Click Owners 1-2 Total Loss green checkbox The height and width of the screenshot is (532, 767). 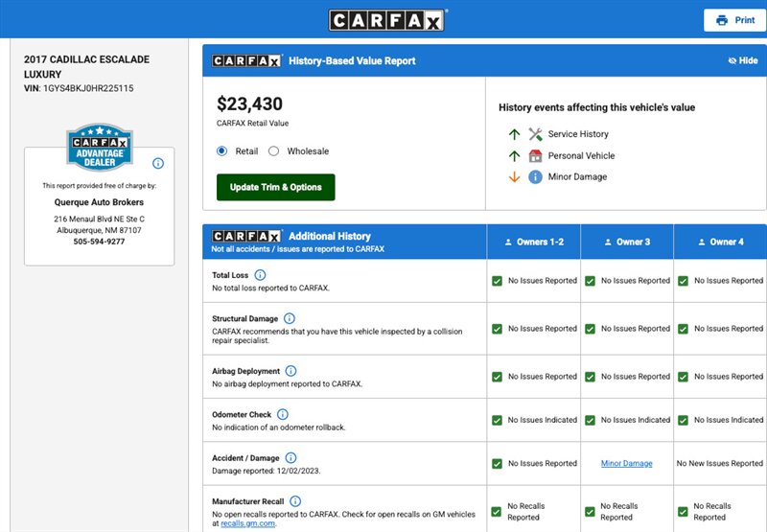pyautogui.click(x=497, y=281)
